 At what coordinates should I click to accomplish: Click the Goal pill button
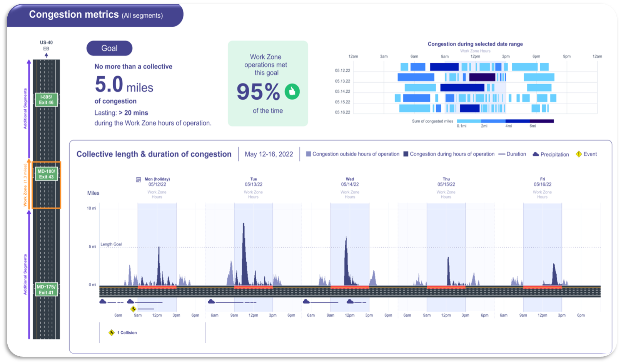click(109, 48)
